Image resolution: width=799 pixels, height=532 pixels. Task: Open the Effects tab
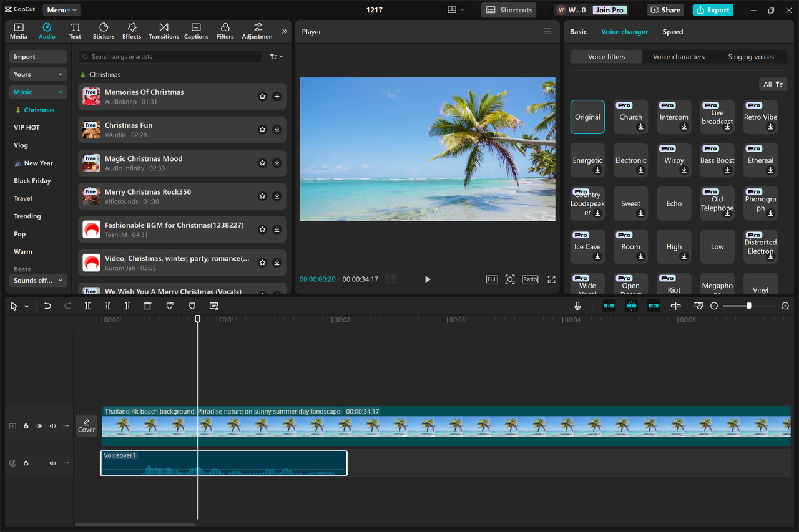[132, 31]
